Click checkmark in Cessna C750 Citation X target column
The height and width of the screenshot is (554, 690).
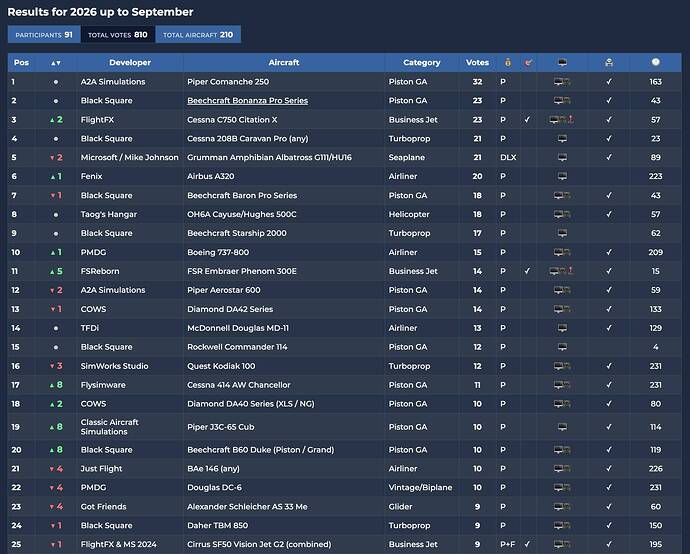[x=527, y=120]
